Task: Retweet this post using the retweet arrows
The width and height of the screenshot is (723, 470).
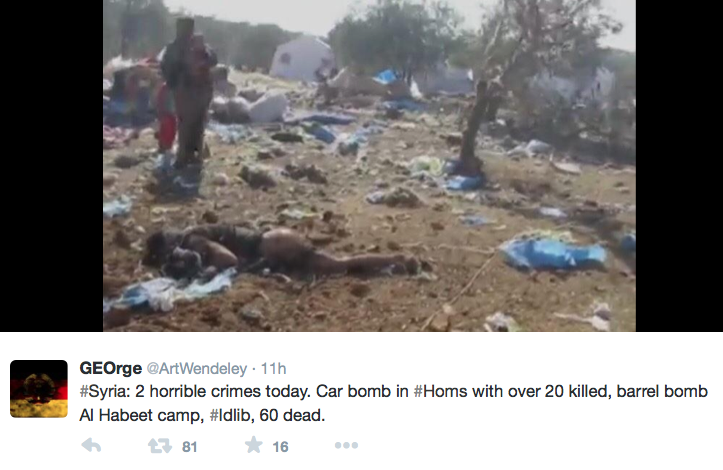Action: pos(160,446)
